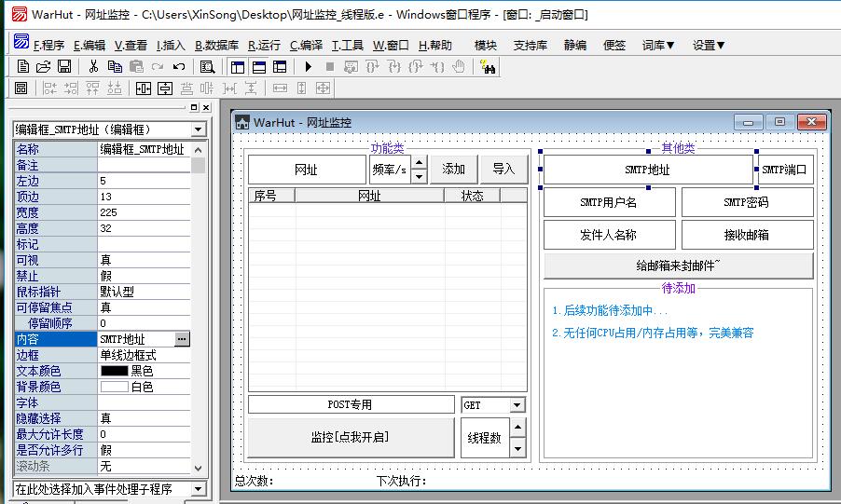Open the C.编译 menu
The width and height of the screenshot is (841, 504).
click(x=306, y=46)
